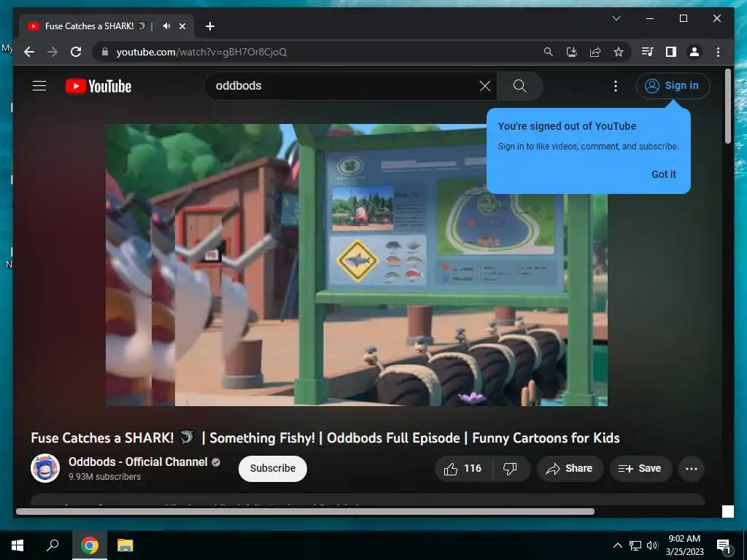The height and width of the screenshot is (560, 747).
Task: Save video to a playlist
Action: (x=640, y=469)
